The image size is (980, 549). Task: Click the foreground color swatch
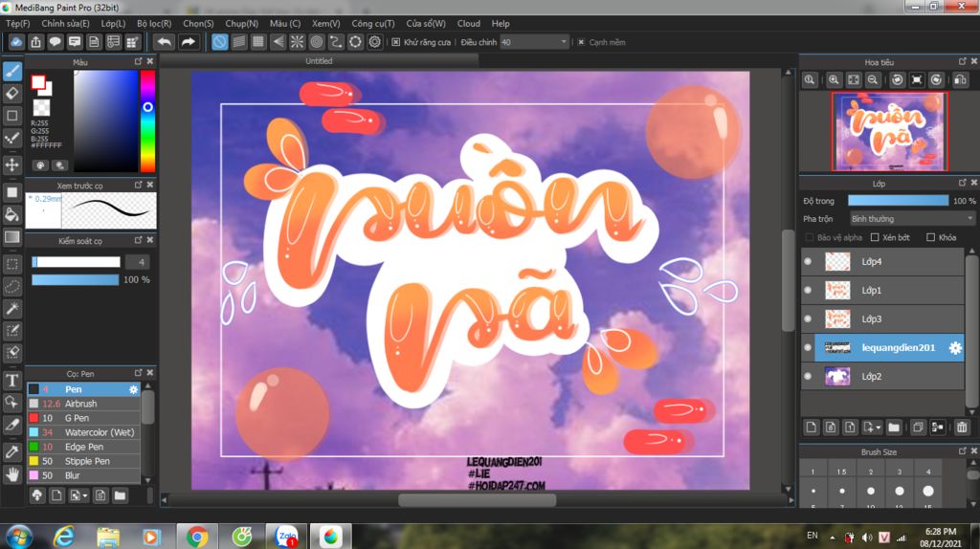38,82
